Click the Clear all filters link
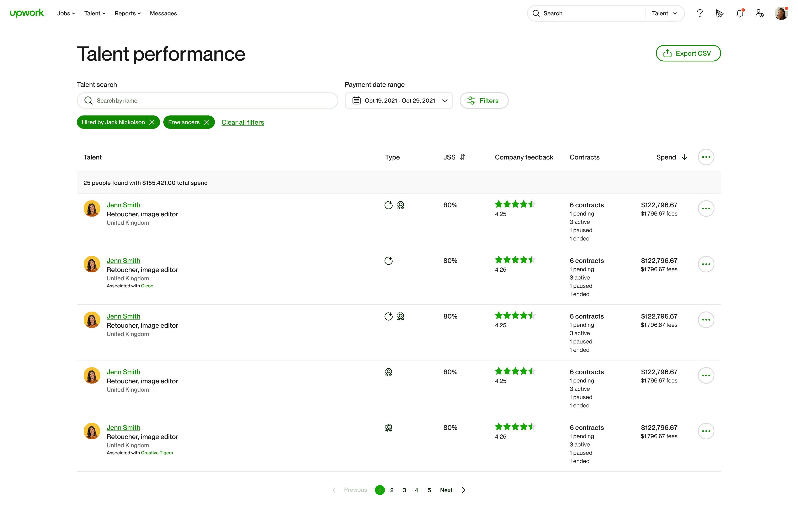The height and width of the screenshot is (532, 798). [x=243, y=122]
